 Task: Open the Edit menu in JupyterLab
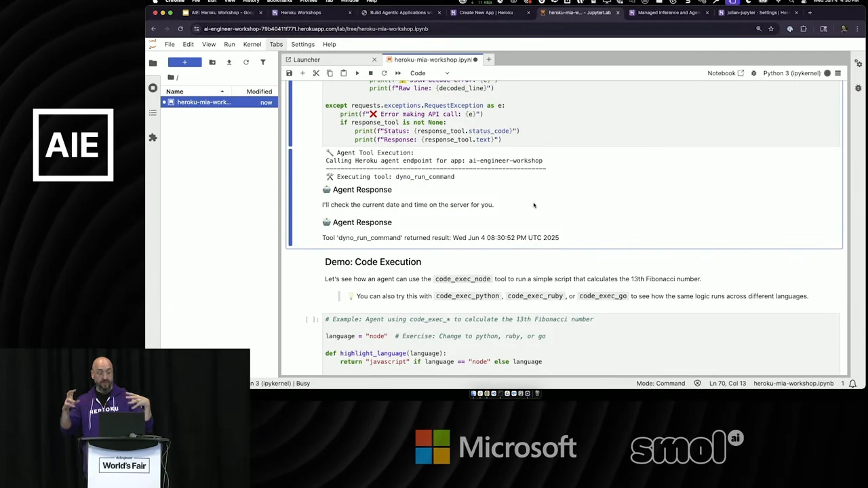click(x=188, y=44)
